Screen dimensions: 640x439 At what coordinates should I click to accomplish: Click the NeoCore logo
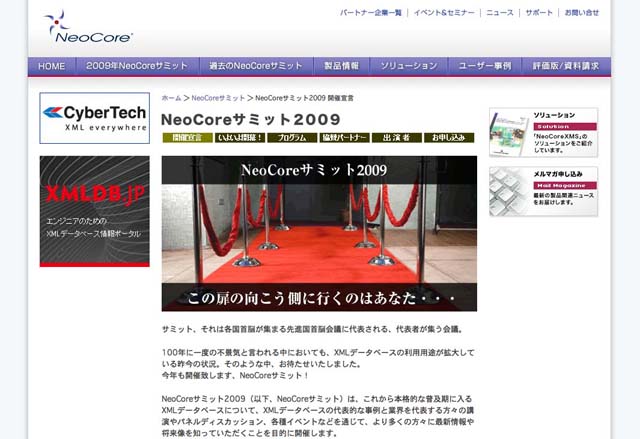pos(88,27)
